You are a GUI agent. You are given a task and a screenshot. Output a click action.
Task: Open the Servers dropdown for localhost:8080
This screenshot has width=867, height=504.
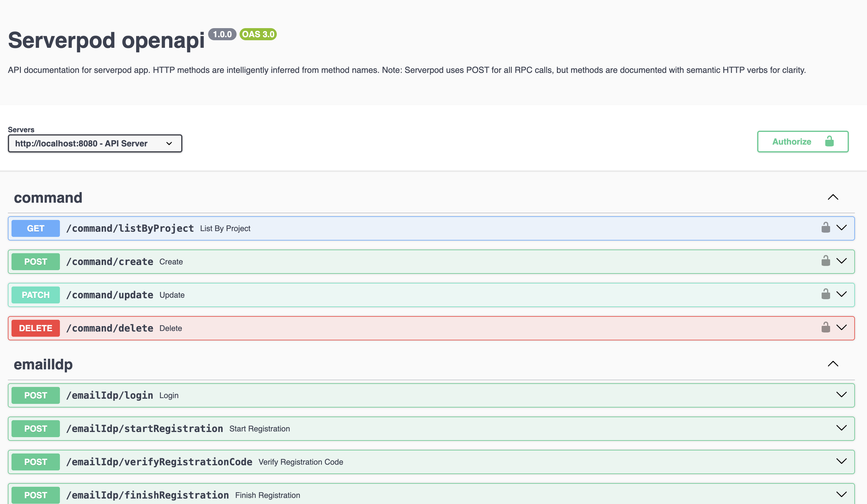pos(95,143)
